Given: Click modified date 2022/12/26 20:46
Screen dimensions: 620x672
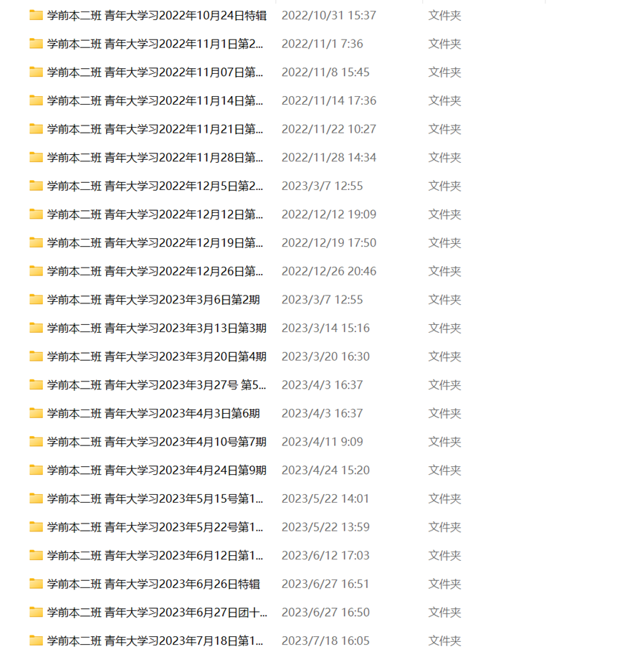Looking at the screenshot, I should pyautogui.click(x=329, y=271).
